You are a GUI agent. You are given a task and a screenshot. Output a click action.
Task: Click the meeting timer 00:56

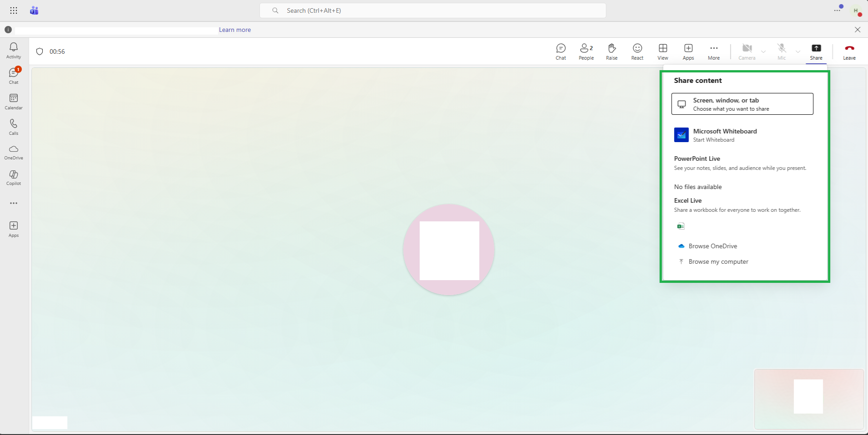[x=57, y=51]
